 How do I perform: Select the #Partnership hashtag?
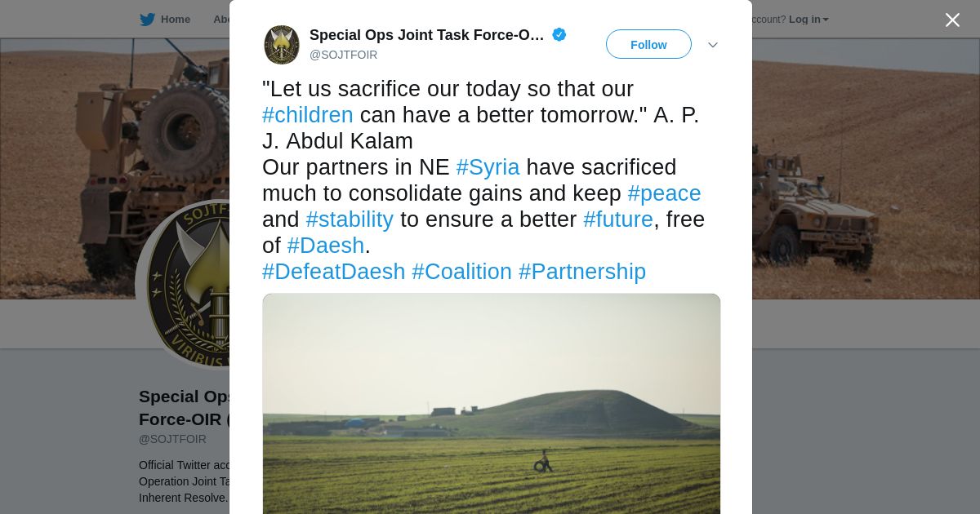pyautogui.click(x=582, y=272)
